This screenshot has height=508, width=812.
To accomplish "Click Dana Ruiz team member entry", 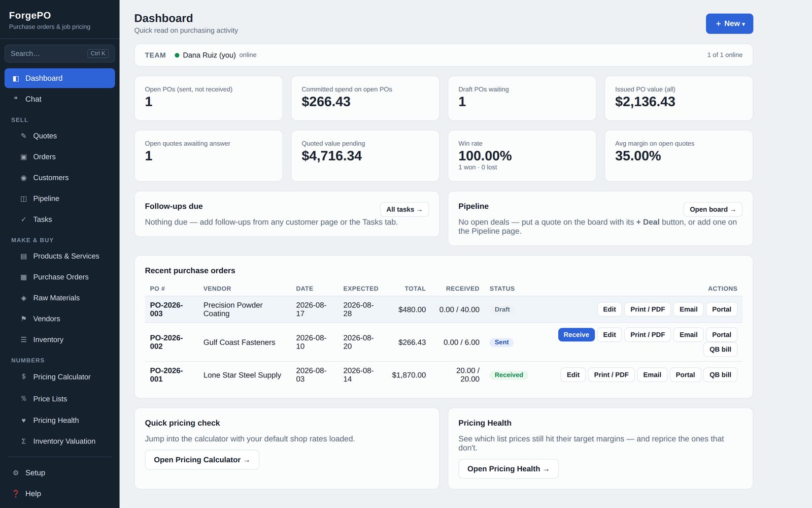I will (216, 55).
